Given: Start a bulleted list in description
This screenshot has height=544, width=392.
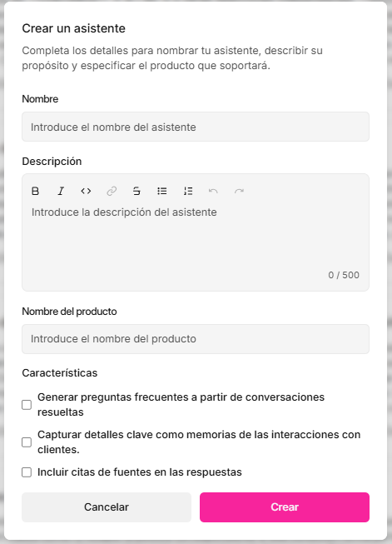Looking at the screenshot, I should pos(161,191).
